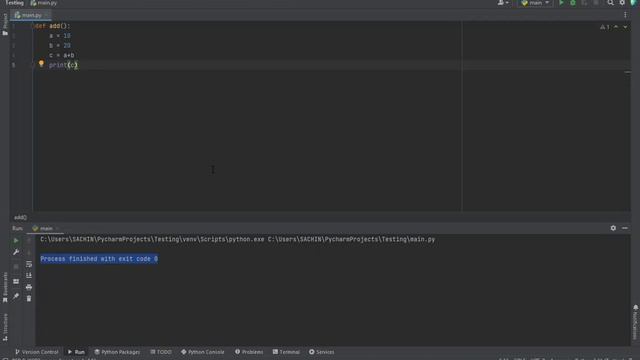Click Testing project name in navigation bar
This screenshot has height=360, width=640.
(14, 3)
